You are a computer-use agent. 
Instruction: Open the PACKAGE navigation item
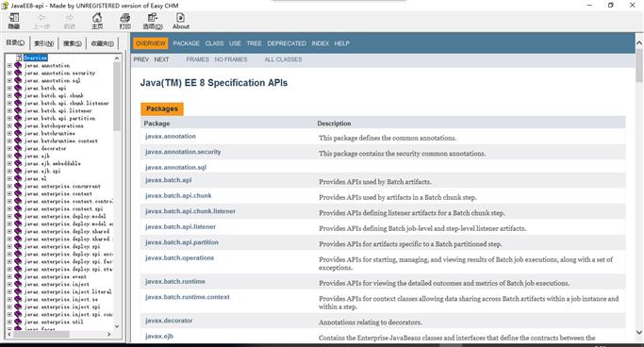[186, 43]
